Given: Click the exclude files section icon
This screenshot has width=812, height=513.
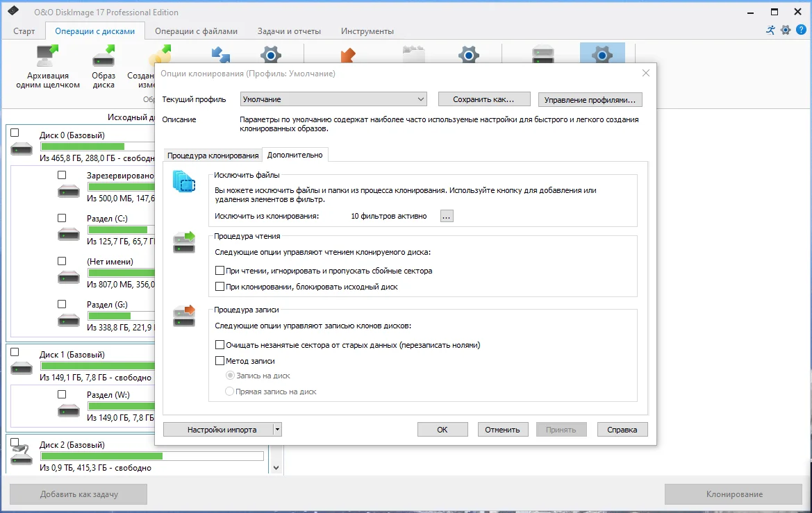Looking at the screenshot, I should click(x=184, y=182).
